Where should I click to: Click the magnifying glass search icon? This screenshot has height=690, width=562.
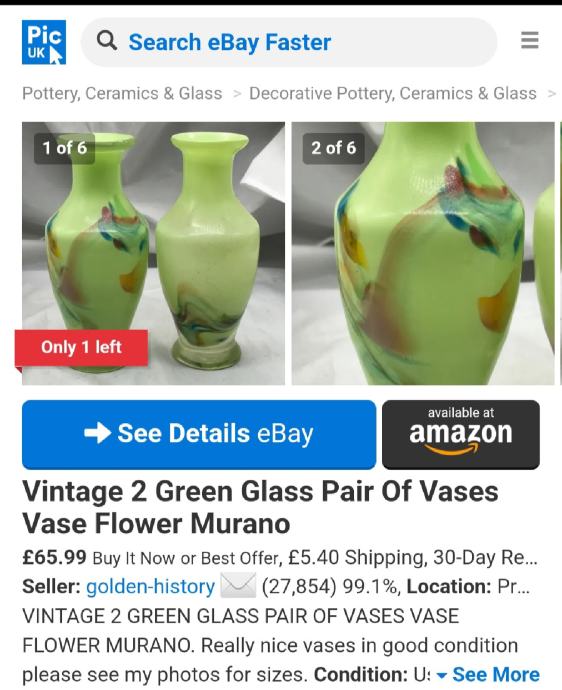point(107,41)
